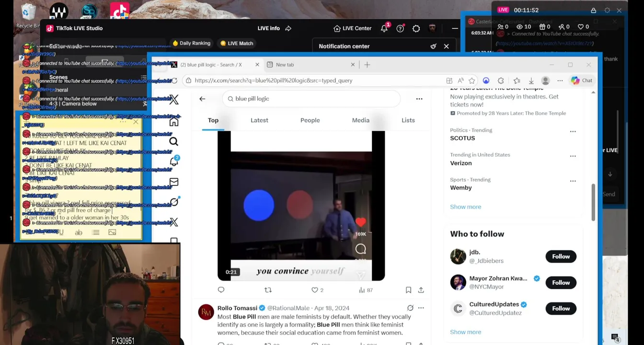Open Verizon trend more options
The height and width of the screenshot is (345, 644).
pos(573,156)
